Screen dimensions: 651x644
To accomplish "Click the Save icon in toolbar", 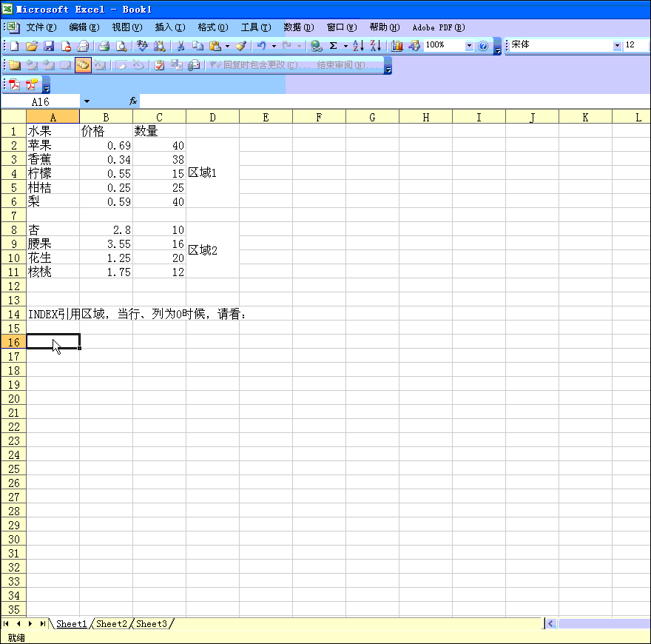I will [x=49, y=46].
